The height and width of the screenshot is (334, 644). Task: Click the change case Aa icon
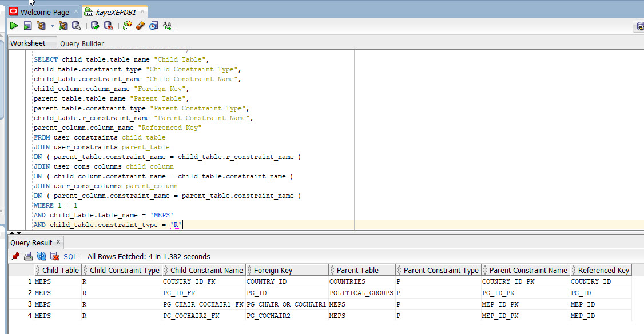[167, 26]
